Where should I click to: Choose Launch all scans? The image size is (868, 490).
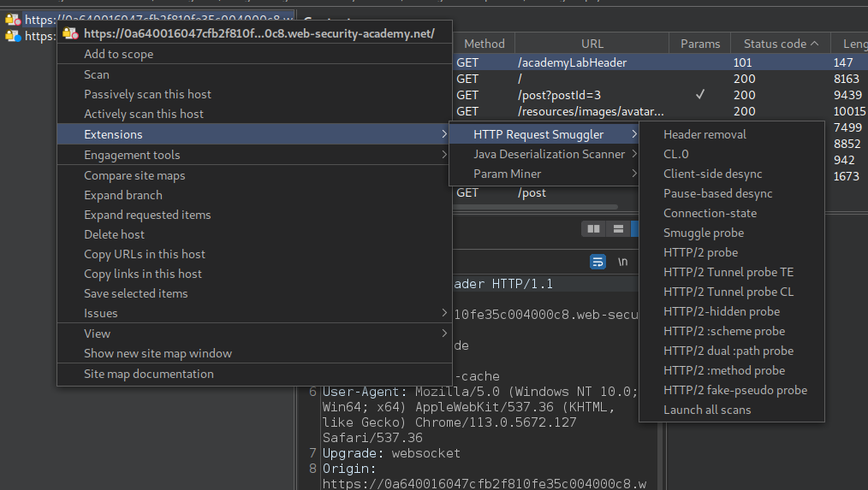coord(732,410)
